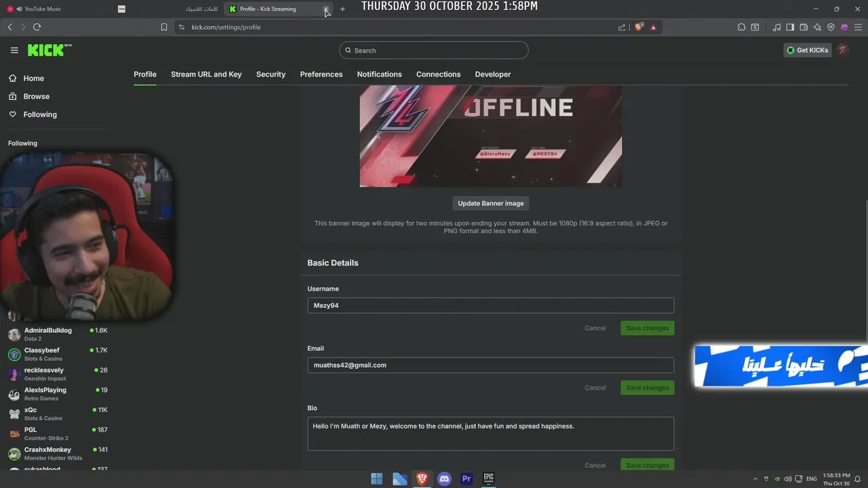Viewport: 868px width, 488px height.
Task: Click Update Banner image button
Action: coord(491,203)
